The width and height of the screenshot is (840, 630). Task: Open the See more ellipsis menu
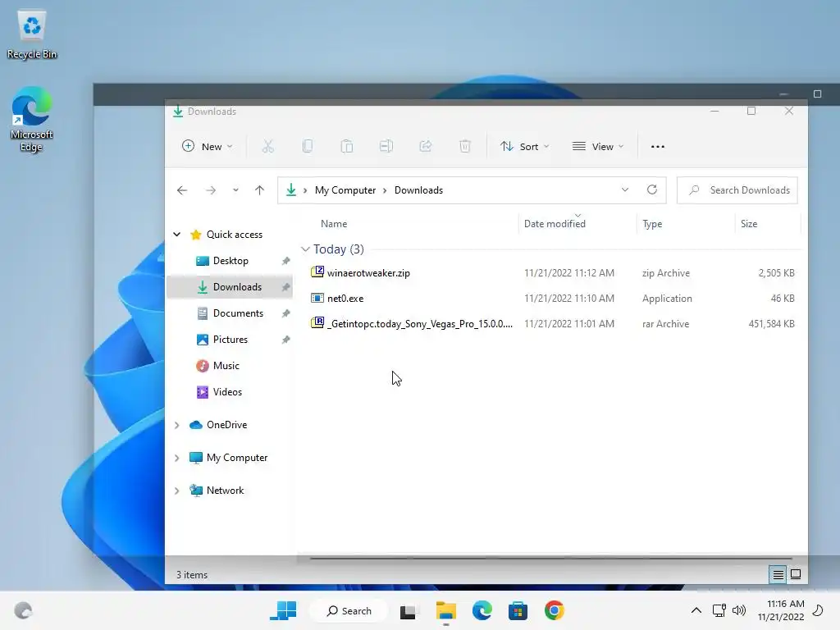coord(658,147)
